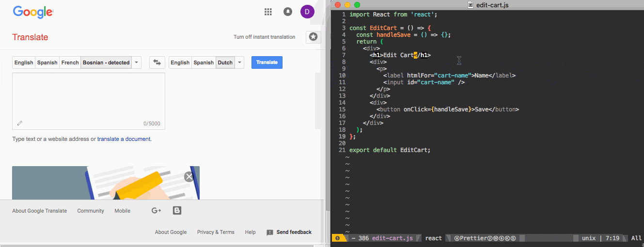The width and height of the screenshot is (644, 247).
Task: Open the Blogger icon in footer
Action: 177,211
